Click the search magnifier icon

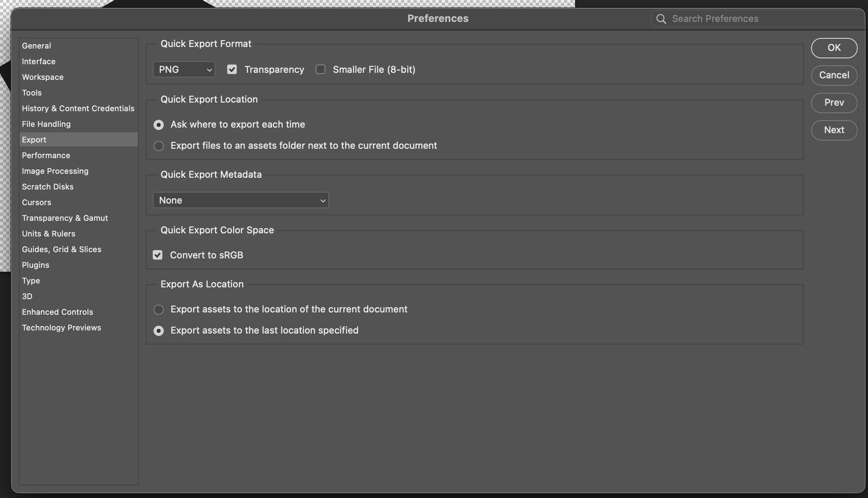661,19
